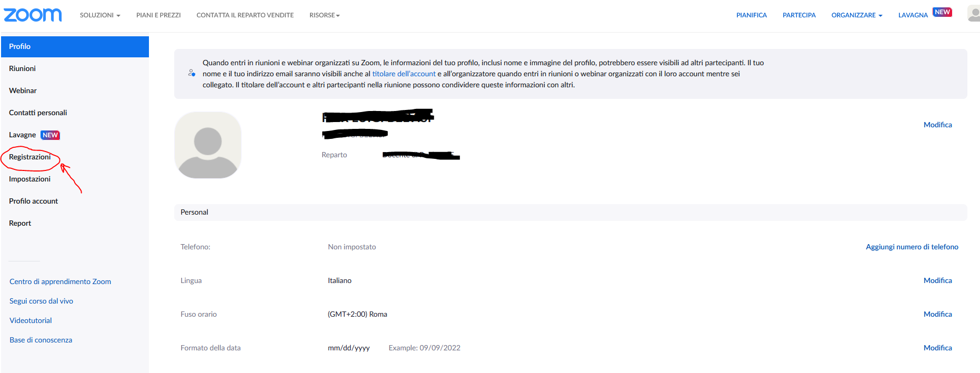Open PIANI E PREZZI page
The image size is (980, 373).
pos(158,15)
